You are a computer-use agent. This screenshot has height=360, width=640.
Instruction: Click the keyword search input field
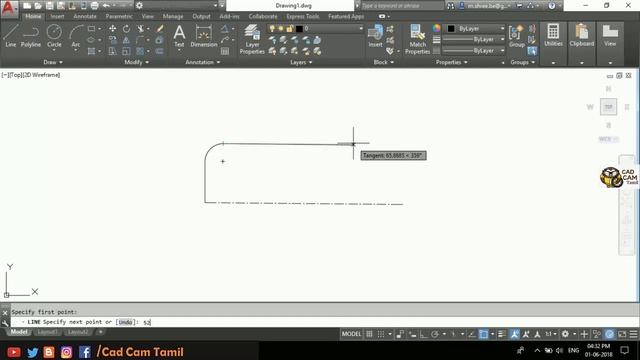(x=402, y=6)
